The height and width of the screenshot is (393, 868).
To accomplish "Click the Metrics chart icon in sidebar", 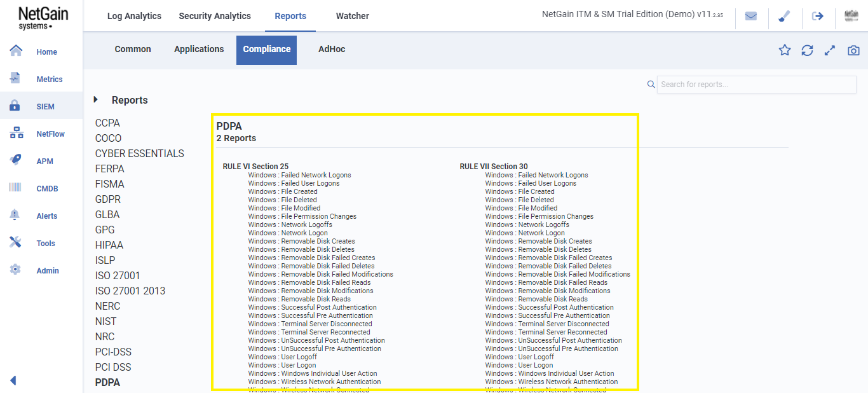I will (16, 78).
